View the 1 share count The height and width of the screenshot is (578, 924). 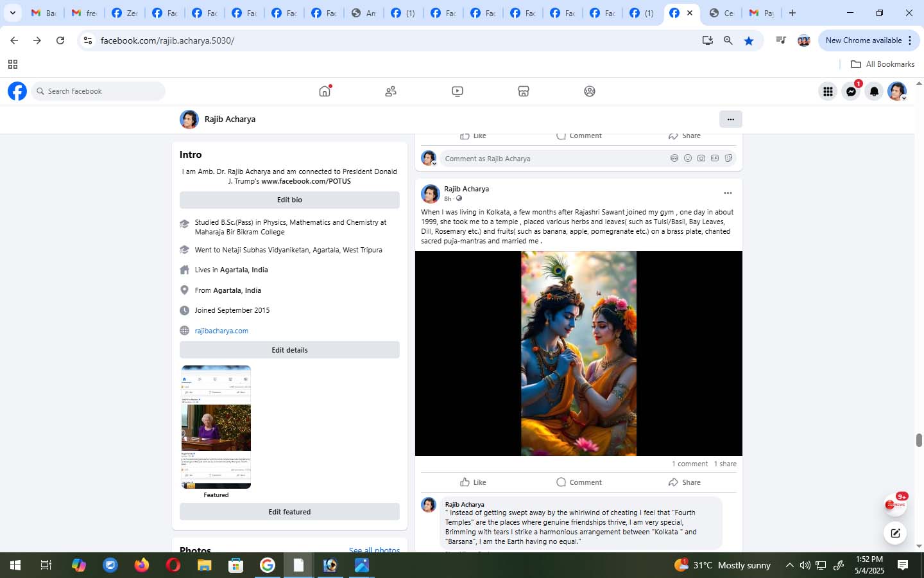725,464
